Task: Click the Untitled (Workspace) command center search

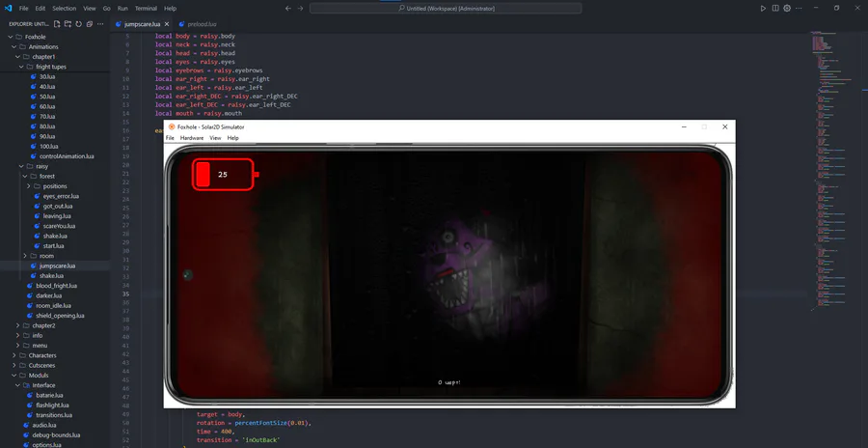Action: click(x=446, y=9)
